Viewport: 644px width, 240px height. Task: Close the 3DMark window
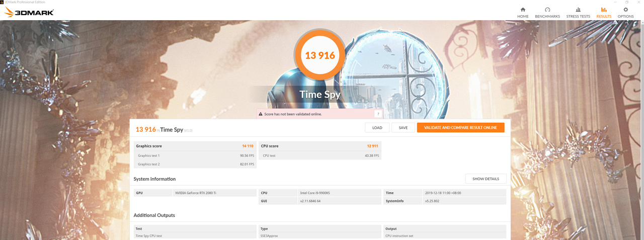pyautogui.click(x=638, y=3)
